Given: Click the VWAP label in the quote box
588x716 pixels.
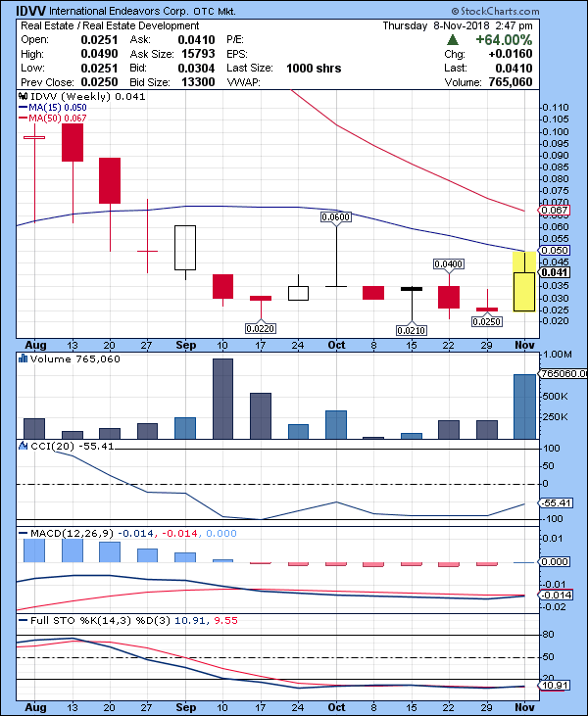Looking at the screenshot, I should coord(243,82).
